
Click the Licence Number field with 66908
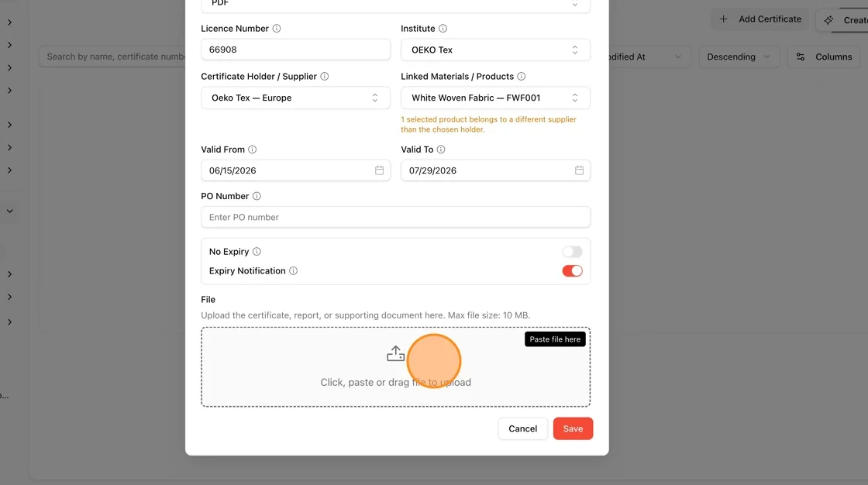[295, 50]
